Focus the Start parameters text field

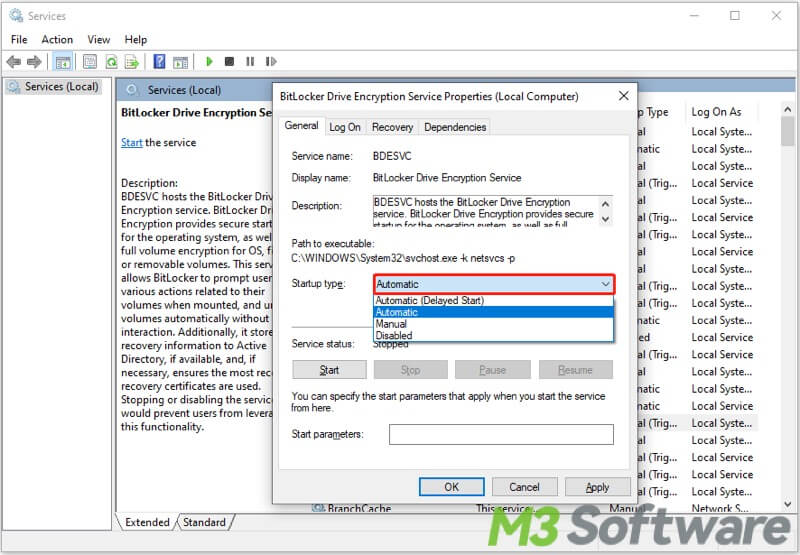[501, 435]
